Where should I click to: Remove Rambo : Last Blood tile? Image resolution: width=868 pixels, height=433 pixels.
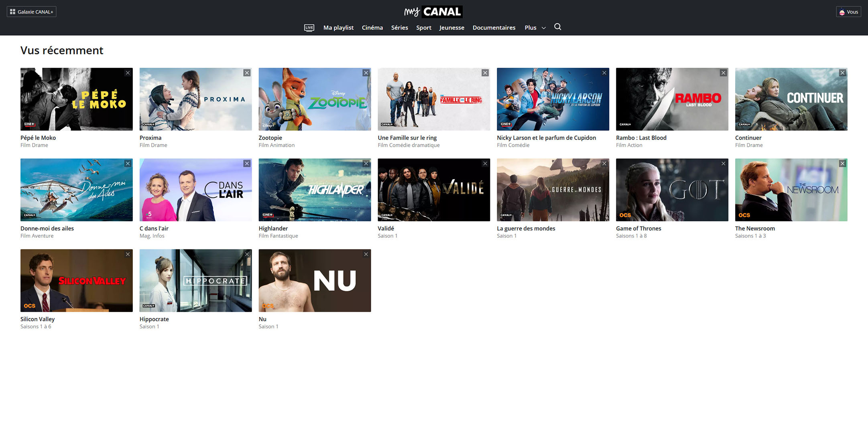(723, 73)
